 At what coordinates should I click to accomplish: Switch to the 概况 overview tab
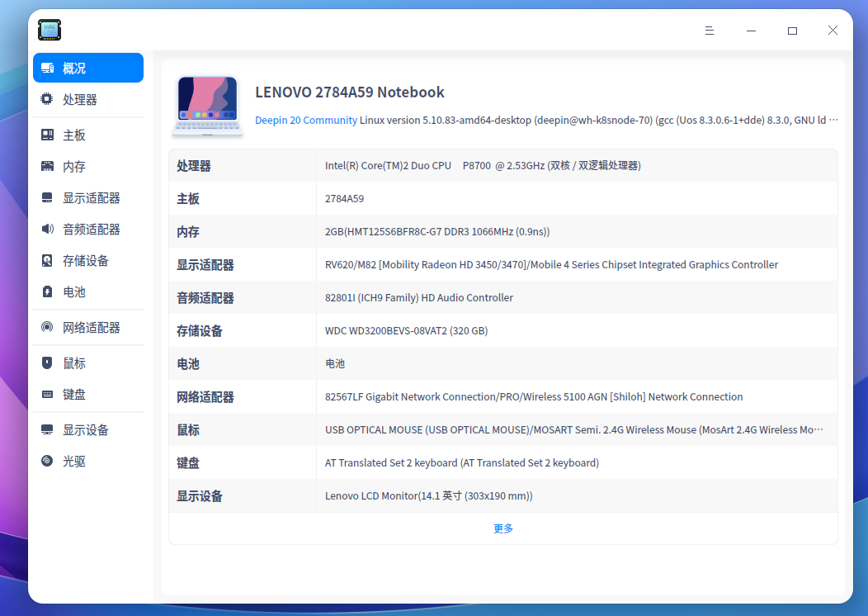(x=74, y=68)
